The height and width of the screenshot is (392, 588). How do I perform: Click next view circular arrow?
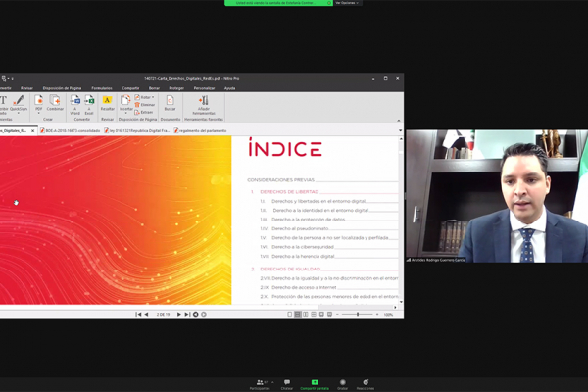[x=204, y=314]
